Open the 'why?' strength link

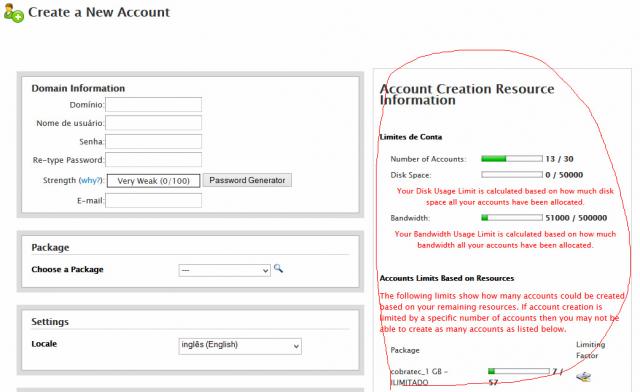coord(90,180)
